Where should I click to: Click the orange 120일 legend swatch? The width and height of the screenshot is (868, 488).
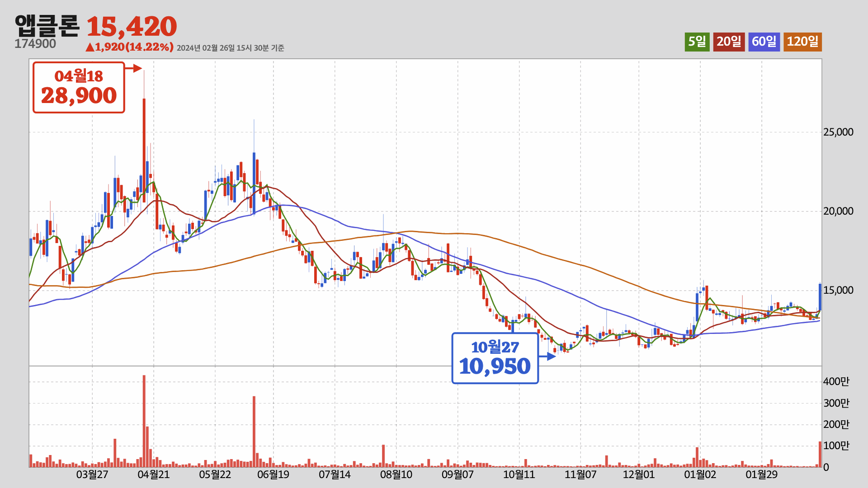tap(802, 42)
